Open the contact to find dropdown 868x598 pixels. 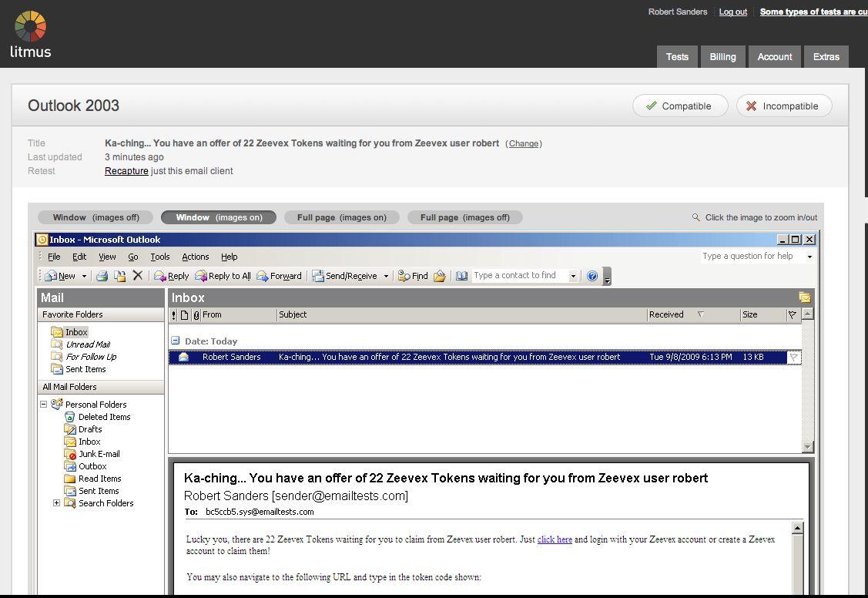point(574,276)
